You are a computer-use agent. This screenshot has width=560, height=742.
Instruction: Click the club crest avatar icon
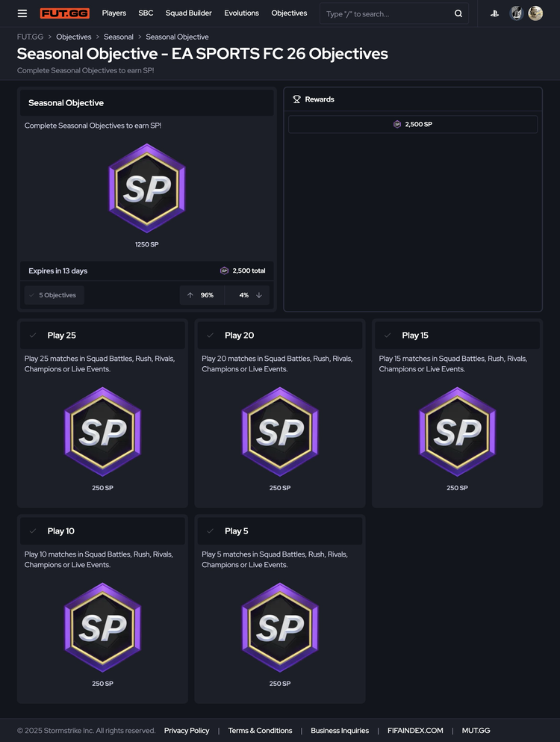(516, 13)
